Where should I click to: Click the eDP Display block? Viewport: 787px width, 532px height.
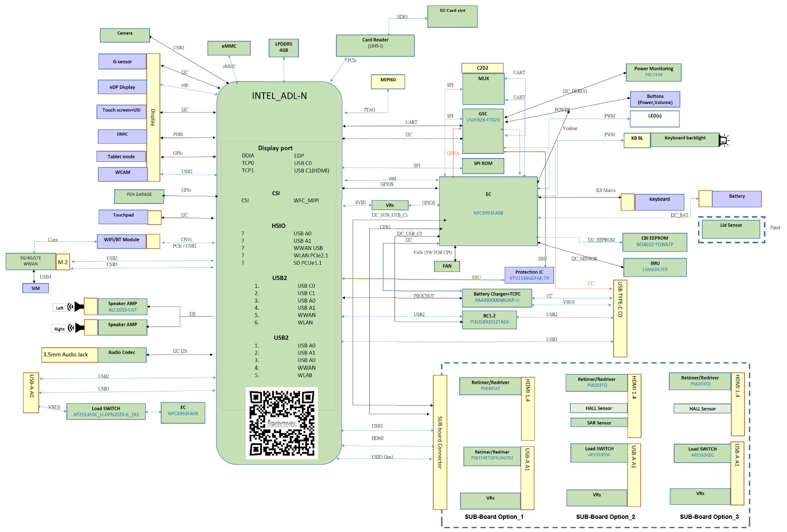(122, 87)
